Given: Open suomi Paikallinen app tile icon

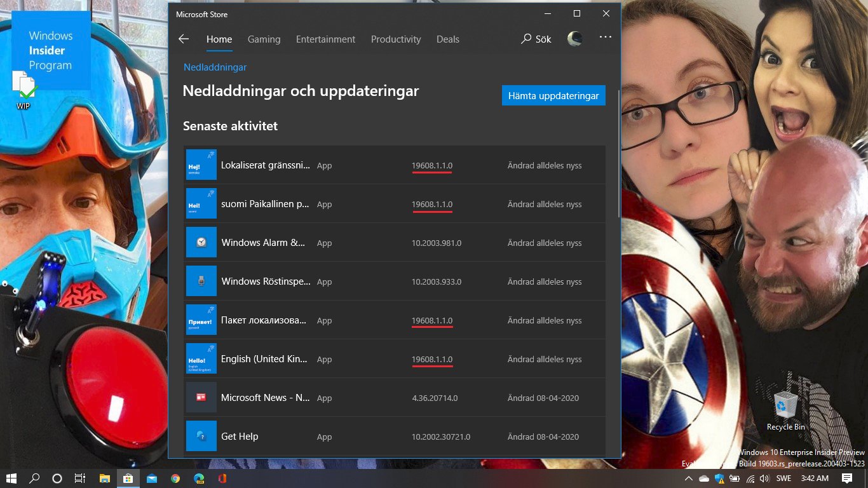Looking at the screenshot, I should click(x=201, y=204).
